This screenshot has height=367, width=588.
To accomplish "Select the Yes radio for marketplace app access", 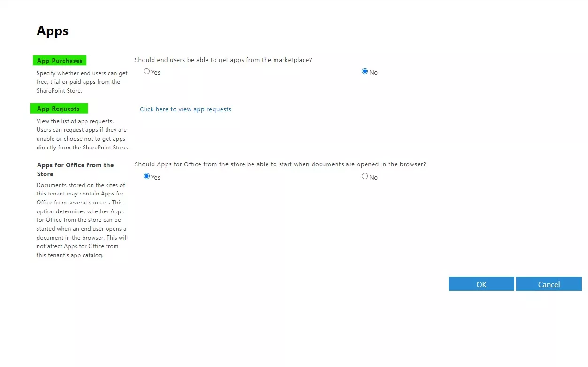I will [x=146, y=71].
